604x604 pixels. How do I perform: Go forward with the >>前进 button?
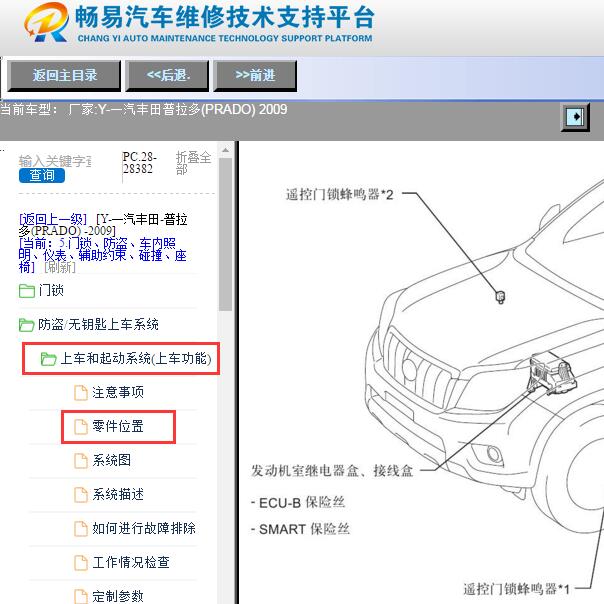click(255, 76)
